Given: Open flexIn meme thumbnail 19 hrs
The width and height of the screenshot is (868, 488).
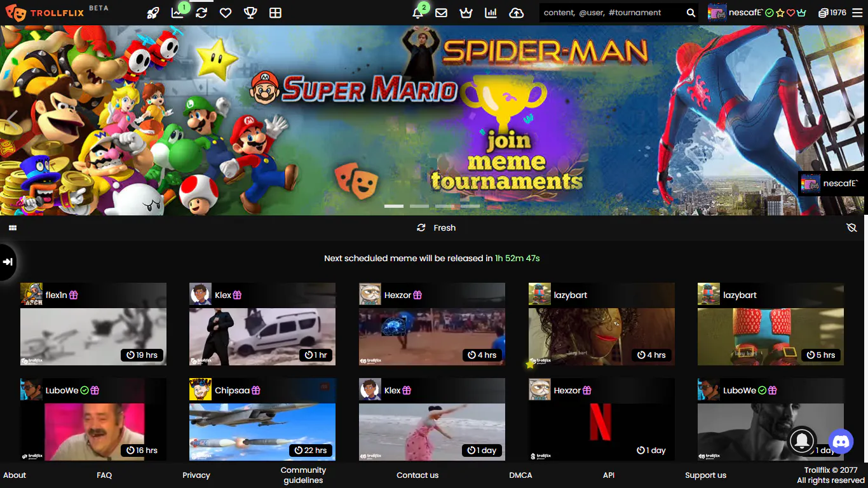Looking at the screenshot, I should tap(93, 337).
